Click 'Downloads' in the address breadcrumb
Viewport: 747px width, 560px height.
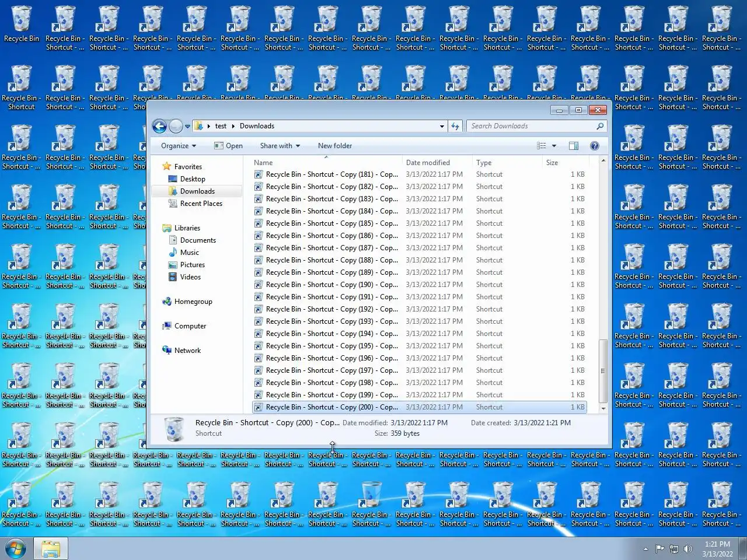257,126
